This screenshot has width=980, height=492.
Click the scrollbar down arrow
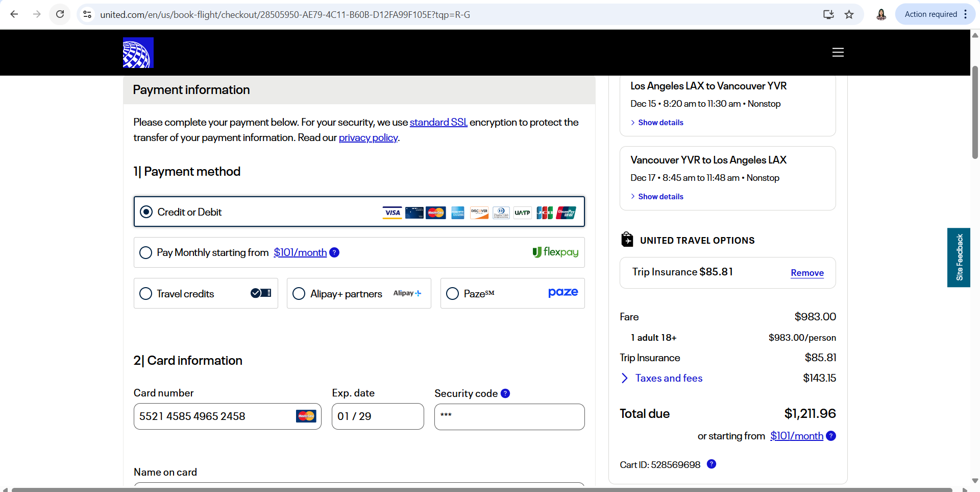pos(975,481)
